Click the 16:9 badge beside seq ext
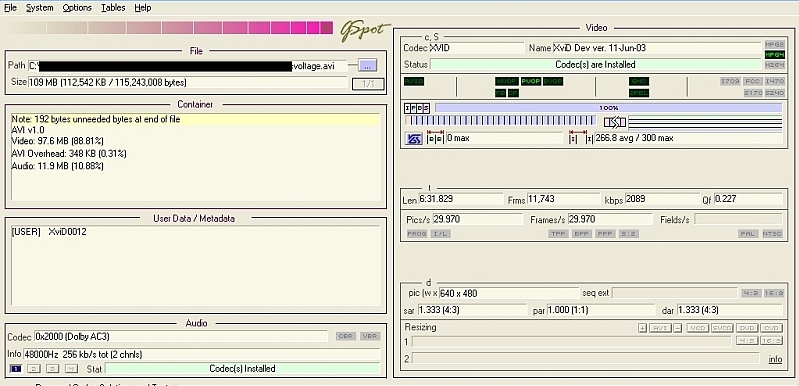Image resolution: width=799 pixels, height=386 pixels. tap(773, 293)
